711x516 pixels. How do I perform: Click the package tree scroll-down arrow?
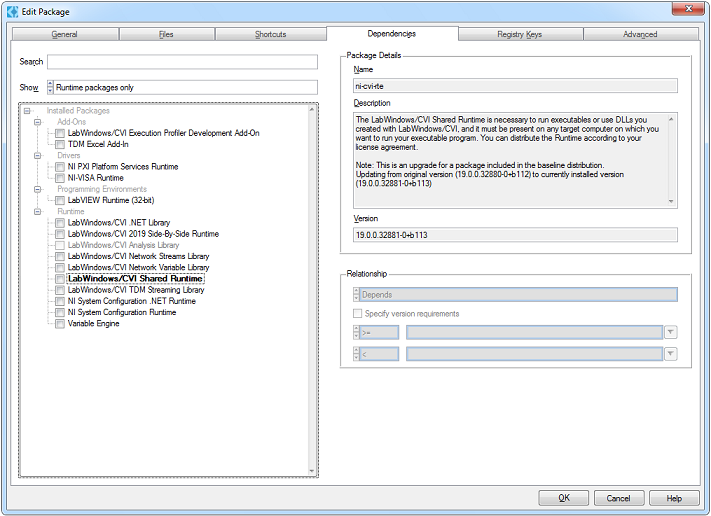click(312, 471)
